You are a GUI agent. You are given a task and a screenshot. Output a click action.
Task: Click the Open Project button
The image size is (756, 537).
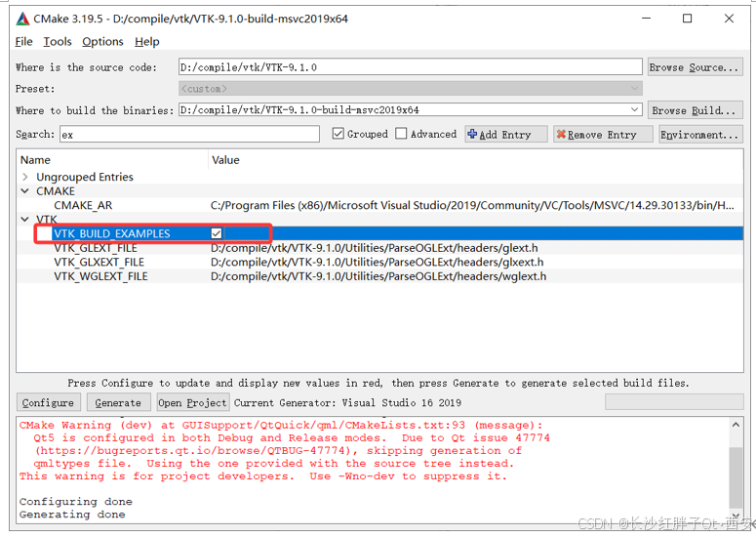192,402
